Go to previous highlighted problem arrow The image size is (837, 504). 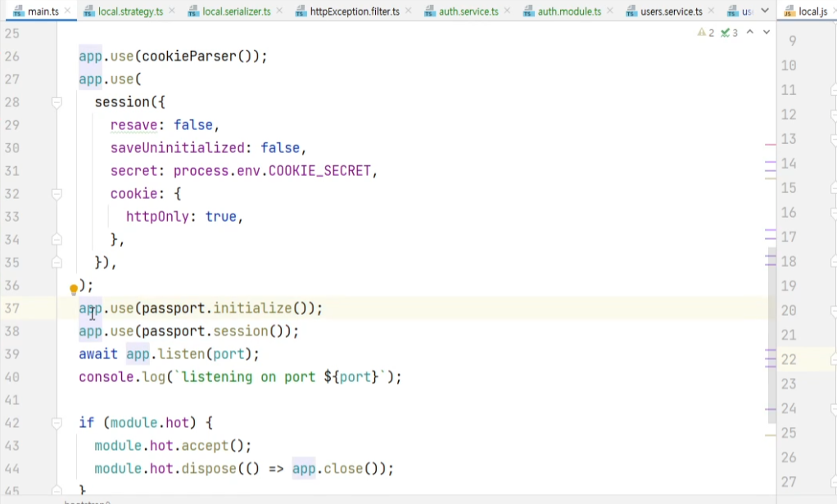pos(750,32)
